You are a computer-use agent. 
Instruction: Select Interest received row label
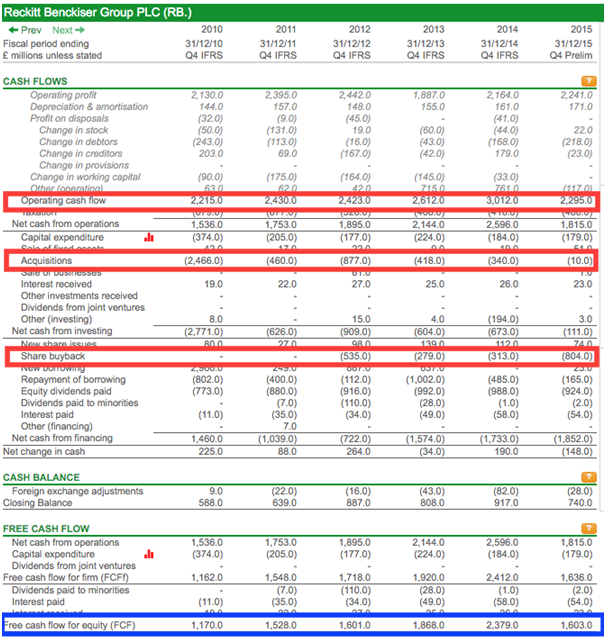click(56, 284)
